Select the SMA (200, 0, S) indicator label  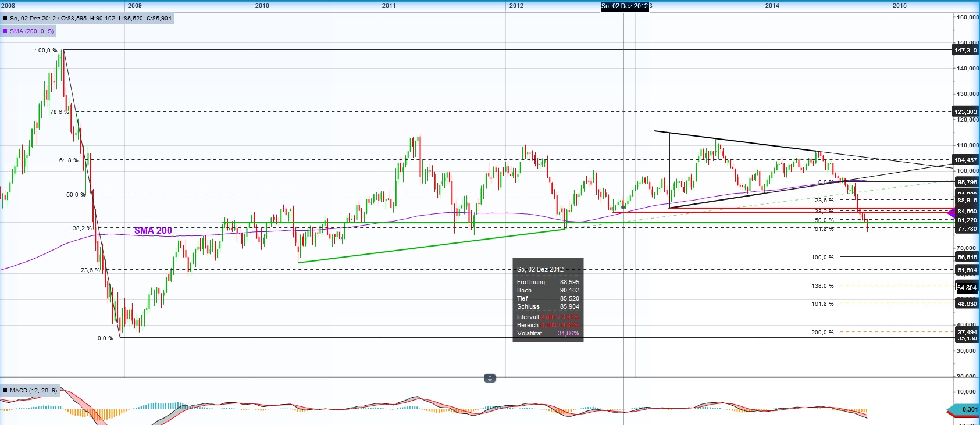tap(31, 31)
